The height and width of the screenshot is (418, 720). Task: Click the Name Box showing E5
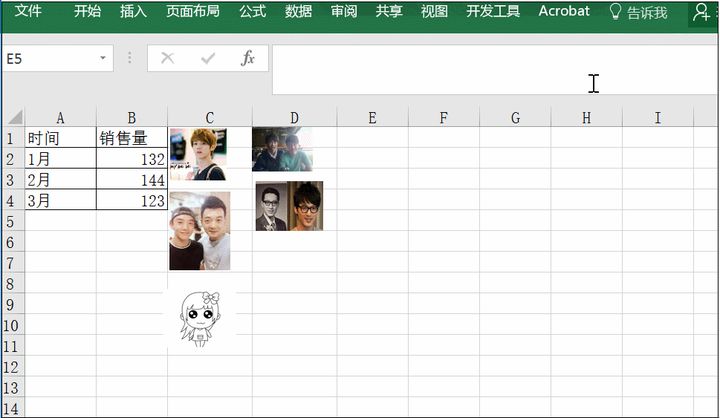tap(48, 59)
